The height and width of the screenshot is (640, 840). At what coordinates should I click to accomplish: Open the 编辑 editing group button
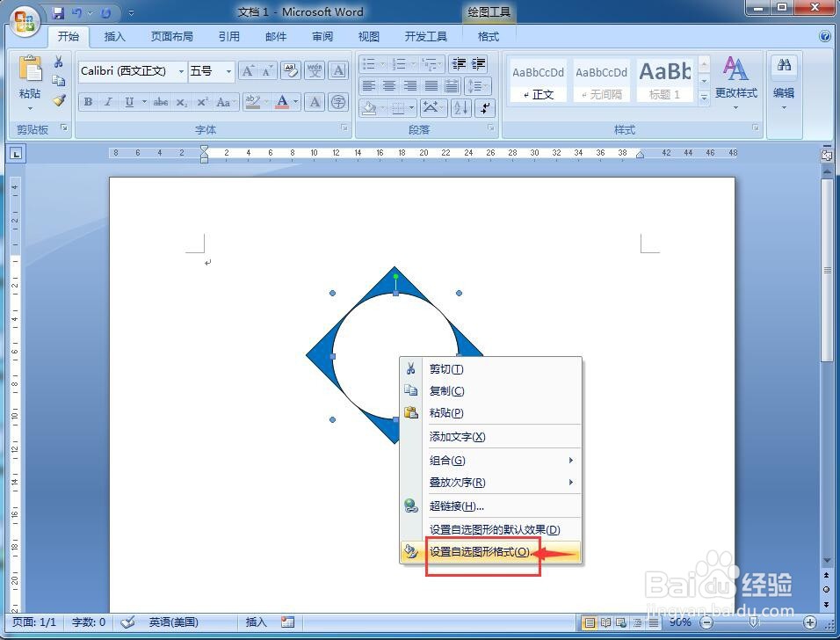coord(784,84)
